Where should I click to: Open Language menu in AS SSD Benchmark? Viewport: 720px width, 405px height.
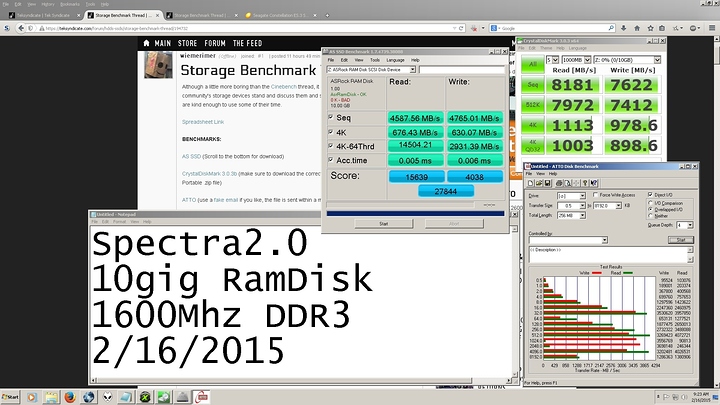point(395,60)
